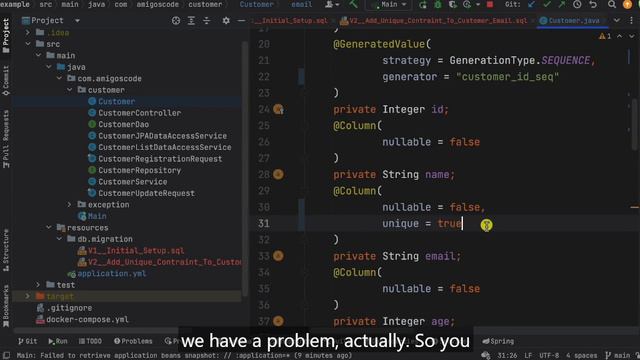640x360 pixels.
Task: Switch to V1__Initial_Setup.sql editor tab
Action: coord(291,20)
